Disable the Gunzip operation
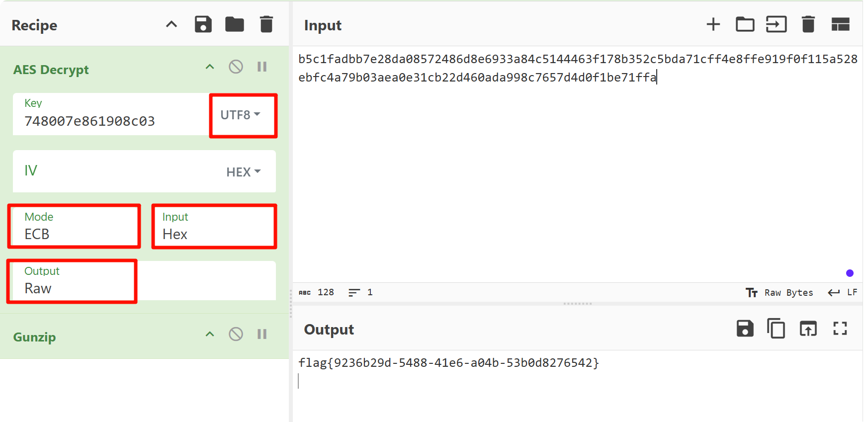The image size is (868, 422). coord(236,334)
